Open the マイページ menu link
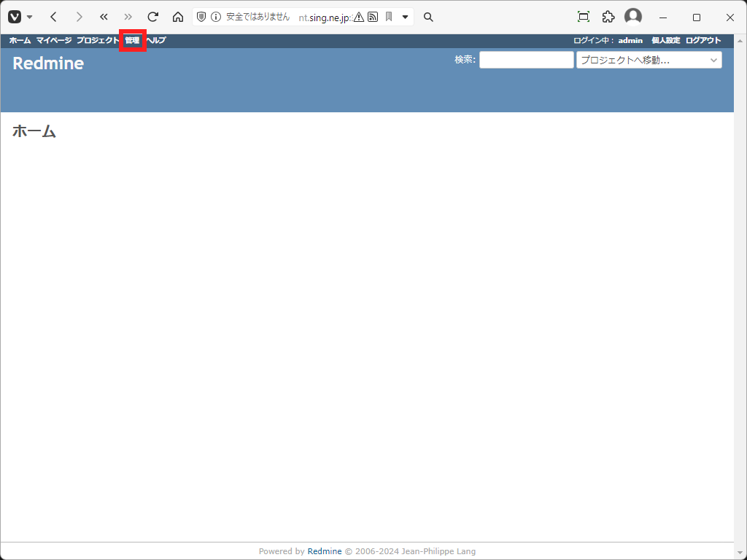This screenshot has width=747, height=560. 54,41
